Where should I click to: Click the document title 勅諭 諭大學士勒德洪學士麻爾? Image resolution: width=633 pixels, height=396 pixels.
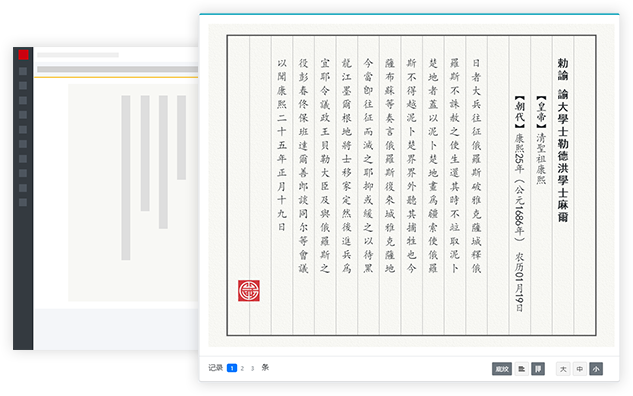click(563, 140)
